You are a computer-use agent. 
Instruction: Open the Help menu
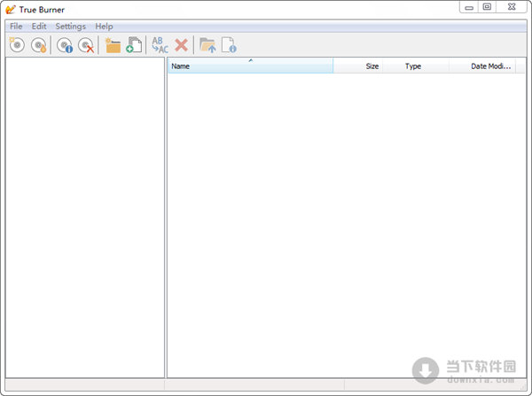click(x=104, y=27)
